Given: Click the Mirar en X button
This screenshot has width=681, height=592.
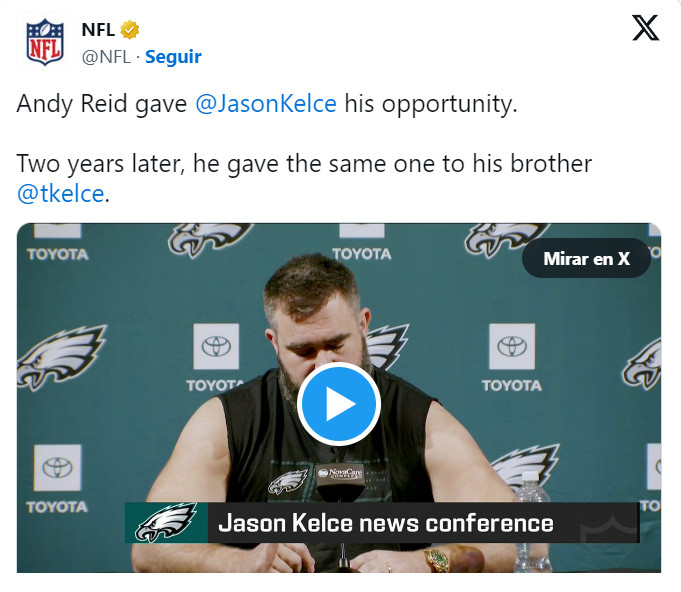Looking at the screenshot, I should [x=586, y=258].
